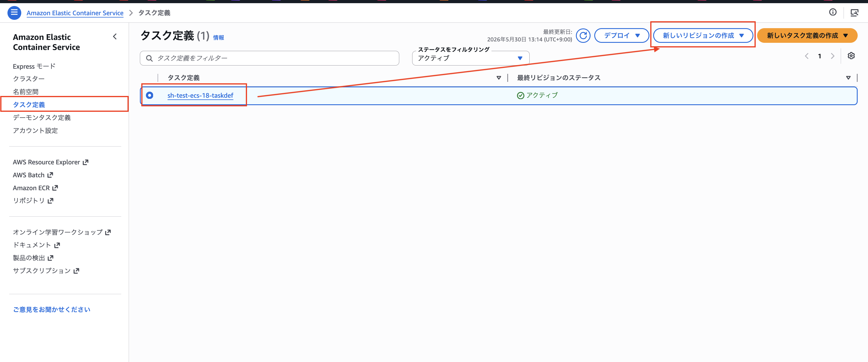Expand the status filter アクティブ dropdown
This screenshot has width=868, height=362.
tap(471, 58)
